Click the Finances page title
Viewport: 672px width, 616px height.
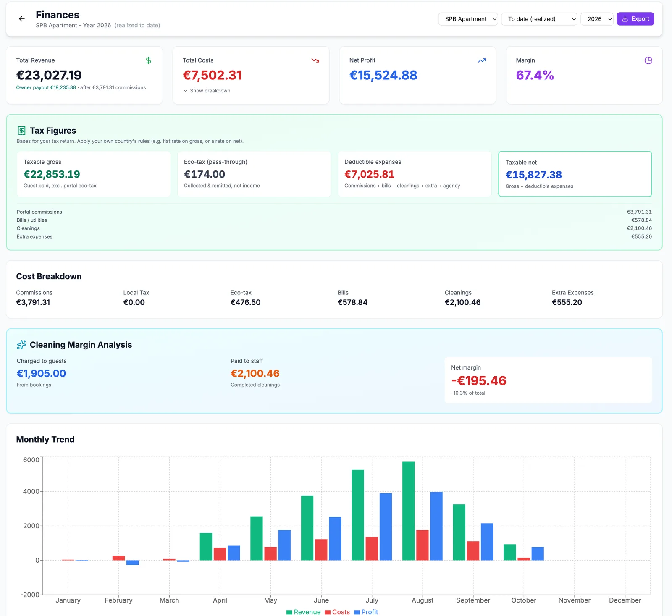pos(58,15)
